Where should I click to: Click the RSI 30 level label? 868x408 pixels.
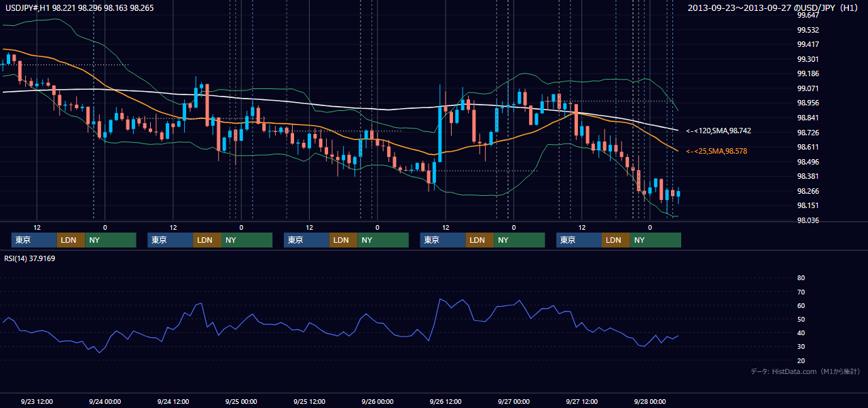(801, 347)
